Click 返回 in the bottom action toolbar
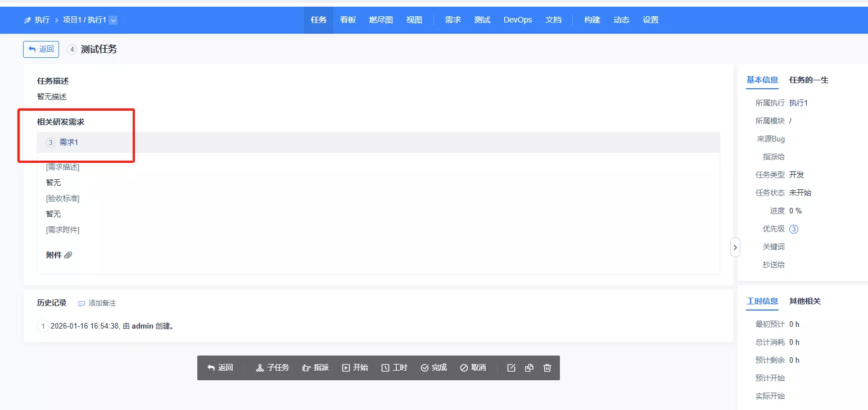This screenshot has width=868, height=410. (x=220, y=368)
